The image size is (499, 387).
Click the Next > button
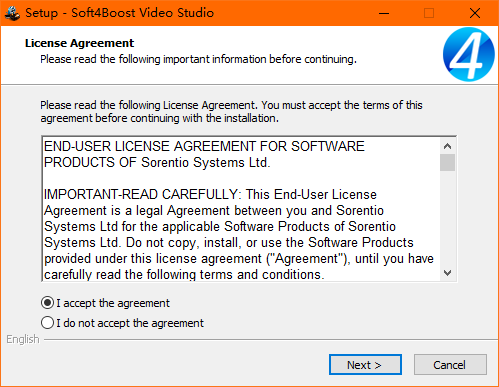pyautogui.click(x=365, y=365)
